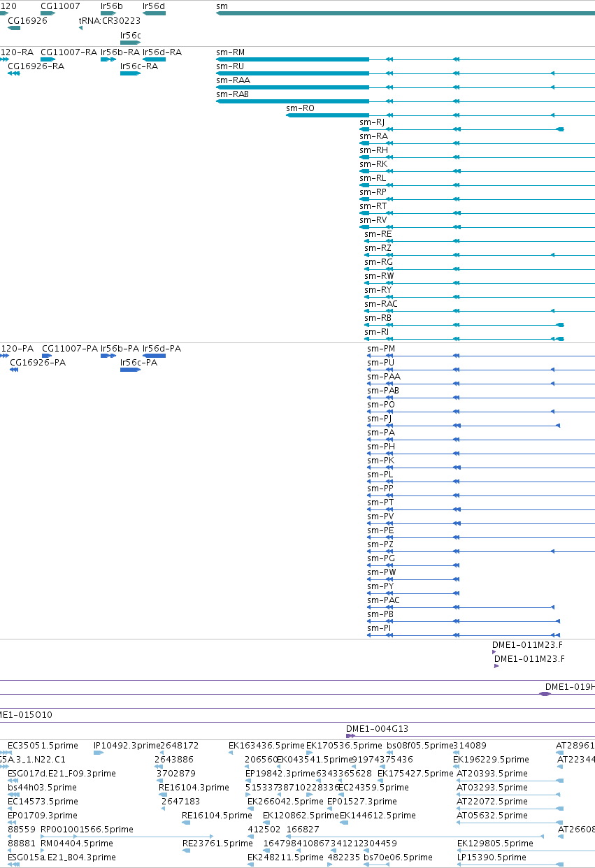Open the CG16926-RA transcript
This screenshot has height=868, width=595.
[x=36, y=66]
